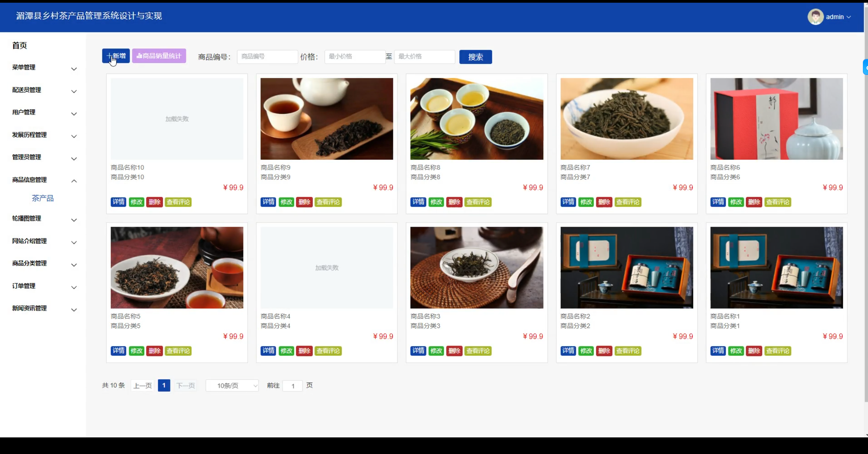The height and width of the screenshot is (454, 868).
Task: Go to 首页 in the sidebar
Action: click(x=20, y=45)
